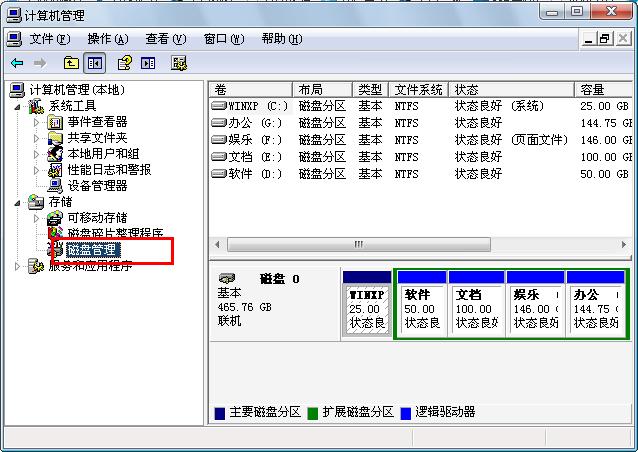Image resolution: width=638 pixels, height=452 pixels.
Task: Click the horizontal scrollbar in volume list
Action: tap(419, 244)
